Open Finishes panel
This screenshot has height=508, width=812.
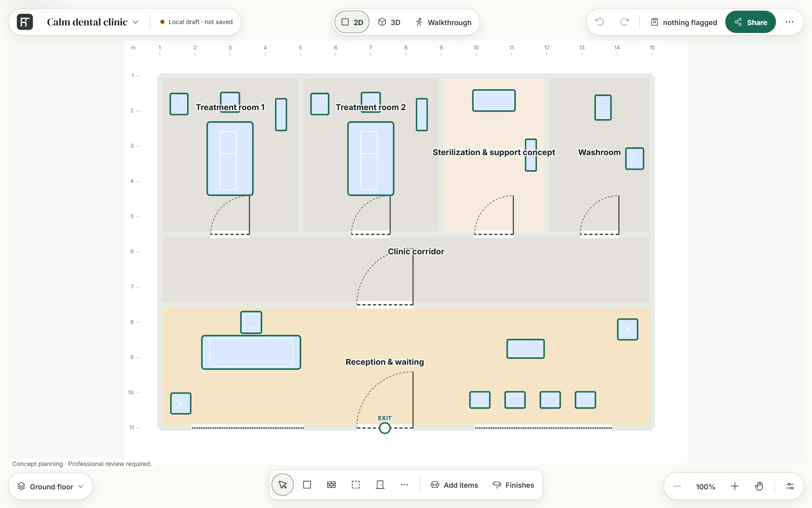[514, 485]
